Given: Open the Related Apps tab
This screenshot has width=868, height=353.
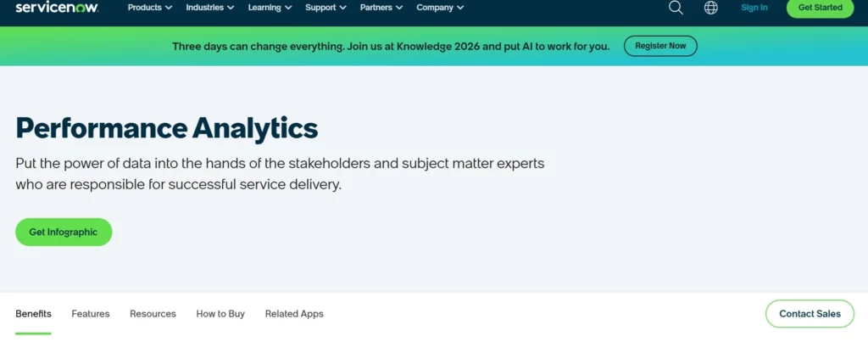Looking at the screenshot, I should (x=294, y=314).
